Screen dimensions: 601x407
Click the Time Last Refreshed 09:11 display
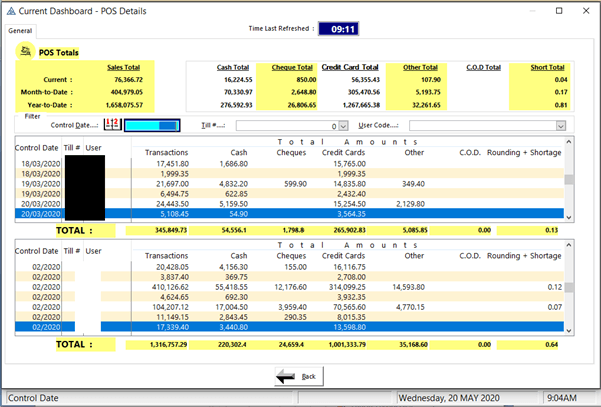[338, 29]
